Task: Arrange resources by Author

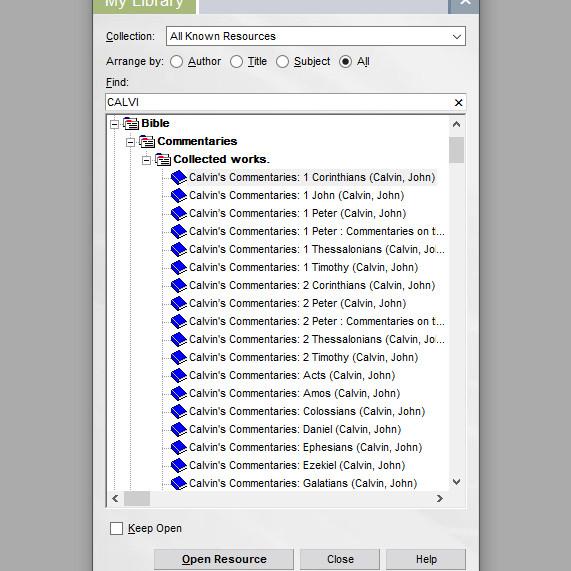Action: point(177,62)
